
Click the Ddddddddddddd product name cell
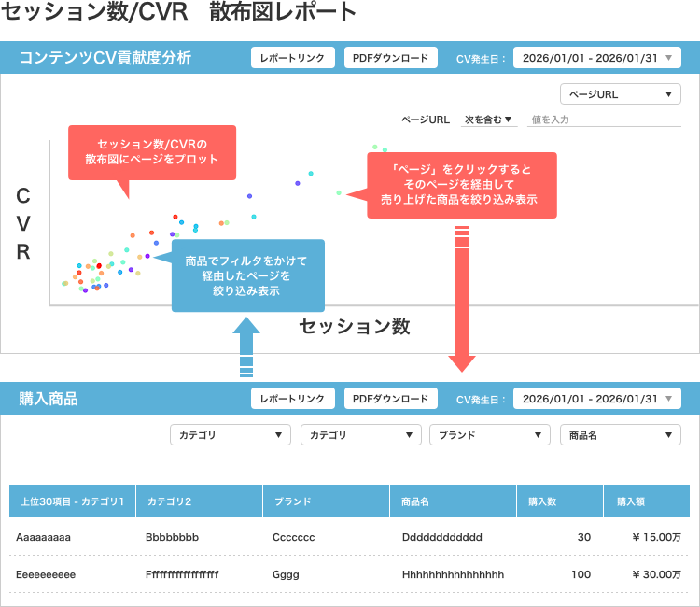(442, 537)
